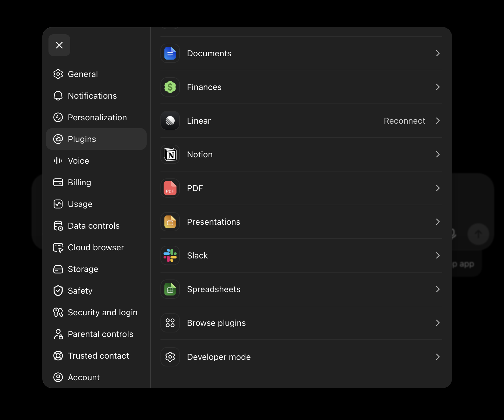Go to Personalization settings

(96, 117)
